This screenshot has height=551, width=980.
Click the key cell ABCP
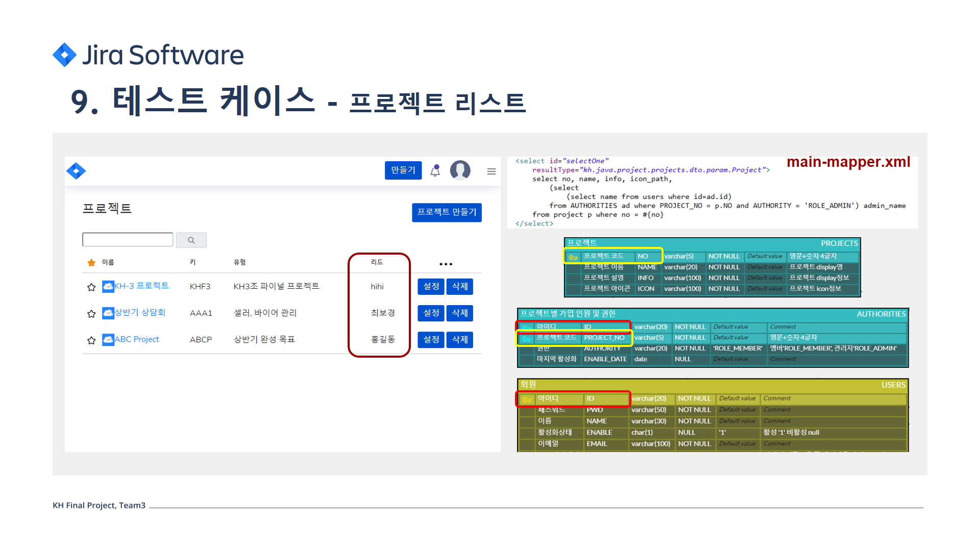pos(201,340)
